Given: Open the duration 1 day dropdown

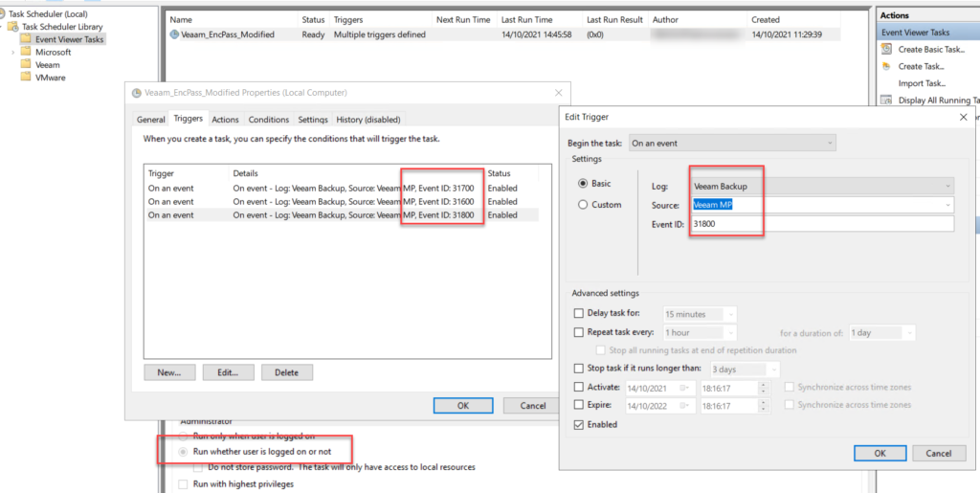Looking at the screenshot, I should 881,333.
